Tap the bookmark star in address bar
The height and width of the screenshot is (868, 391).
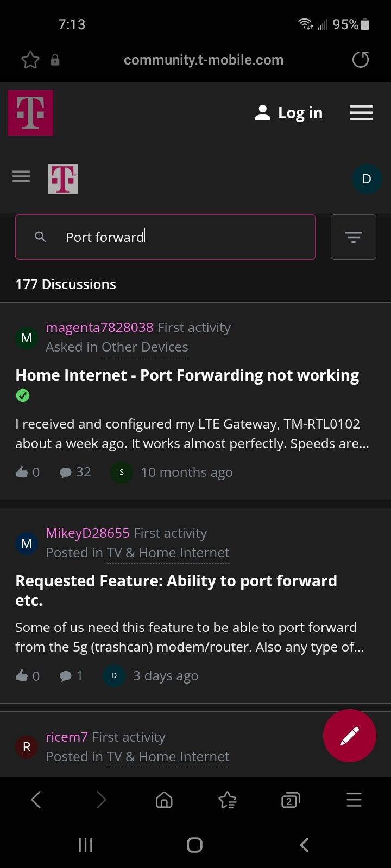click(x=30, y=60)
